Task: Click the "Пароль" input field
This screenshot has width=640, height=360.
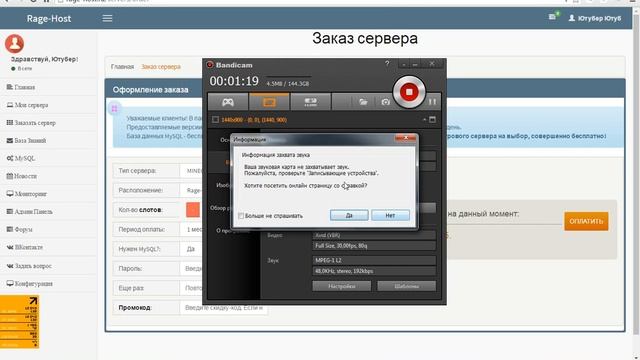Action: point(191,269)
